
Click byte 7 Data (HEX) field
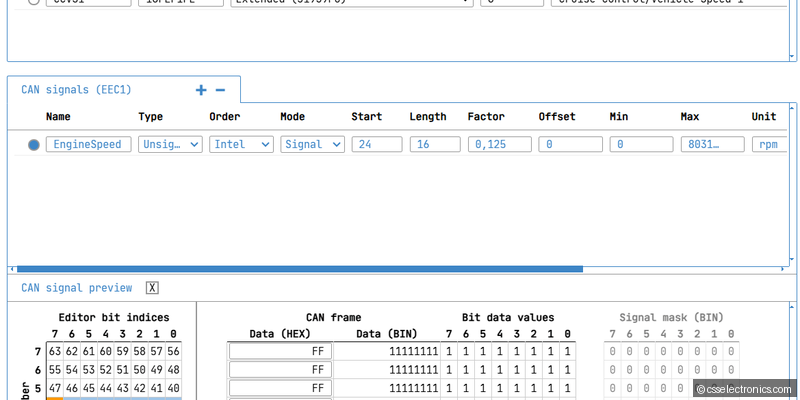click(280, 351)
